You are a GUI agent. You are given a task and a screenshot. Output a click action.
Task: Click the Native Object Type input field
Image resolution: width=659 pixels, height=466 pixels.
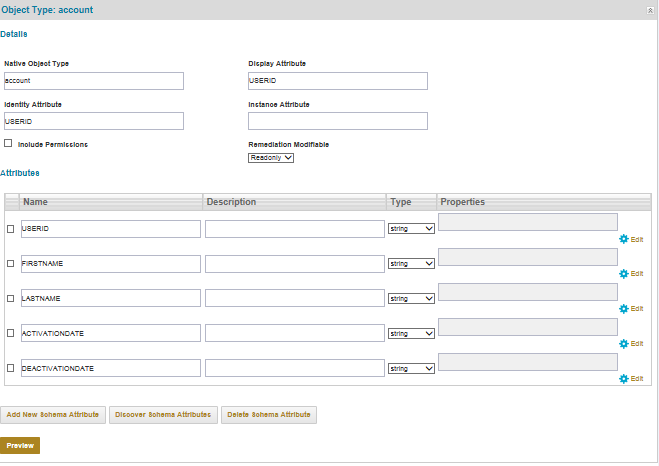pos(94,81)
